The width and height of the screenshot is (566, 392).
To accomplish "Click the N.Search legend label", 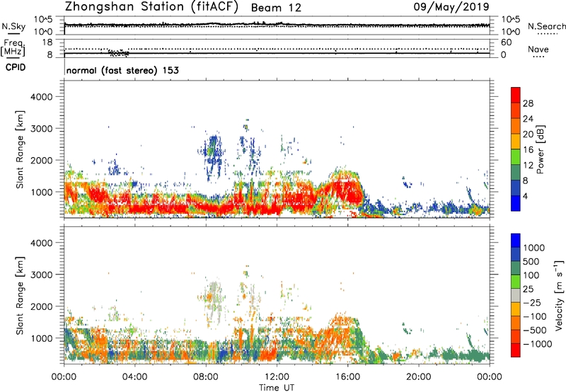I will (x=546, y=26).
